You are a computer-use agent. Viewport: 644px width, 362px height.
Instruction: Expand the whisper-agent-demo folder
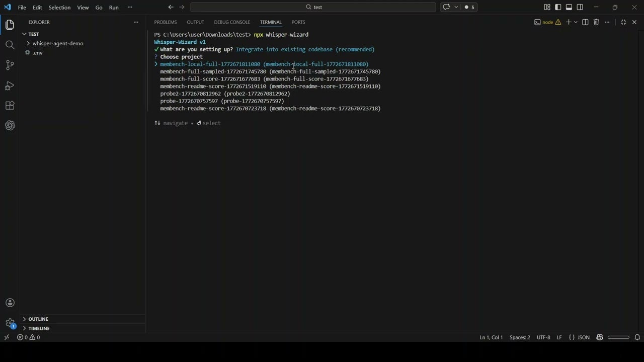click(x=58, y=43)
